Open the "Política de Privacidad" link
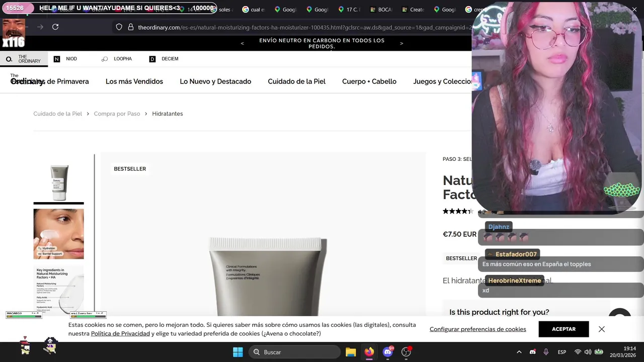 tap(120, 333)
